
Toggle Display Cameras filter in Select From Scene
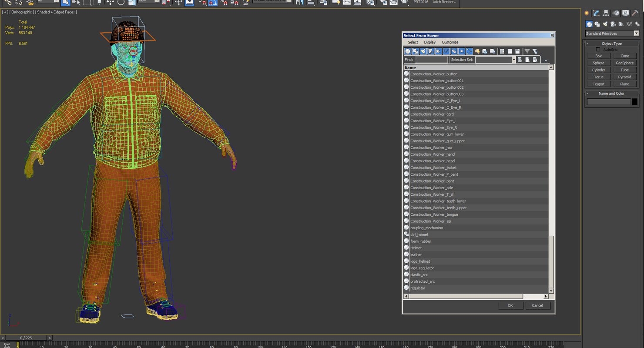[x=431, y=51]
